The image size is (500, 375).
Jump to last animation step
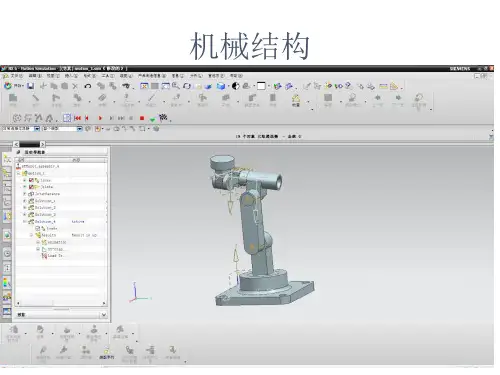(121, 118)
